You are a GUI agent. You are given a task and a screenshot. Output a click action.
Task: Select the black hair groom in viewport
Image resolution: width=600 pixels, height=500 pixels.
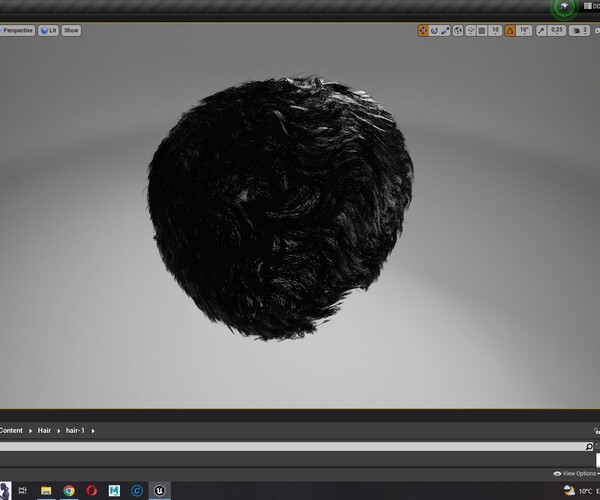279,208
